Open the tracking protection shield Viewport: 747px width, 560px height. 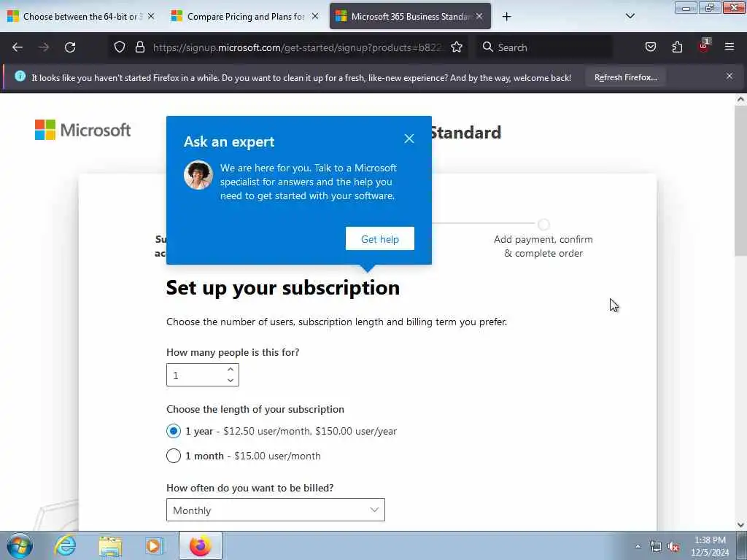click(x=120, y=47)
